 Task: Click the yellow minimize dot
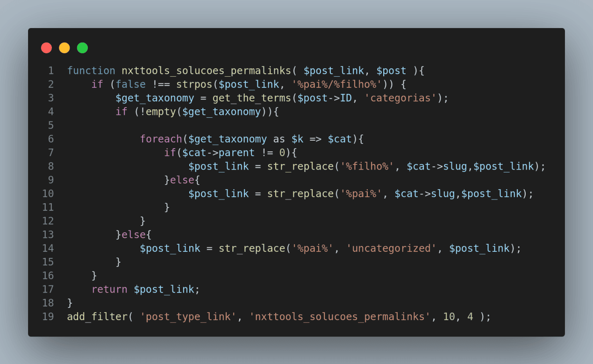pyautogui.click(x=64, y=48)
